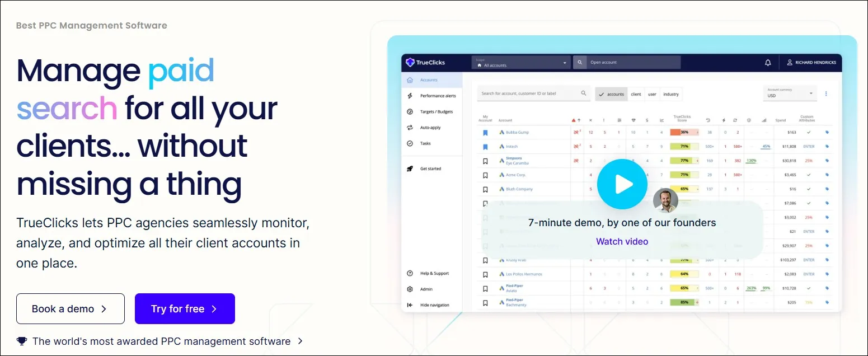Unbookmark the Bubba Gump account
The image size is (868, 356).
[x=485, y=133]
